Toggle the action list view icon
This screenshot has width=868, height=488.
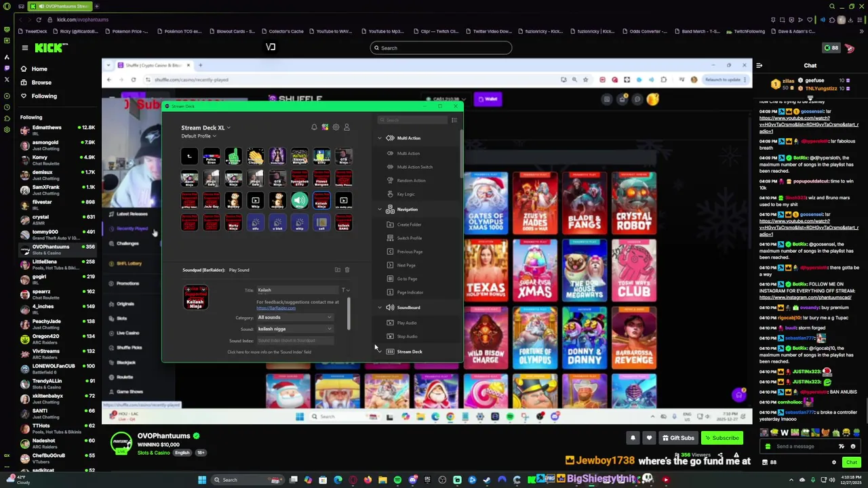point(454,120)
